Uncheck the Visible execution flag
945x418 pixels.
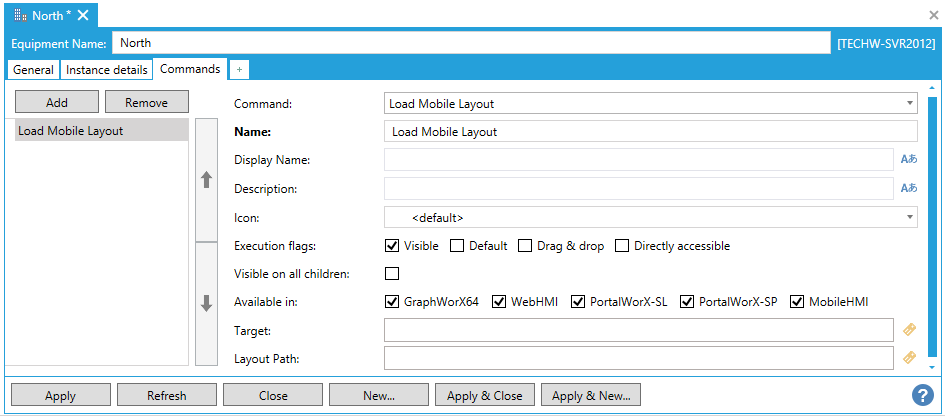tap(392, 246)
